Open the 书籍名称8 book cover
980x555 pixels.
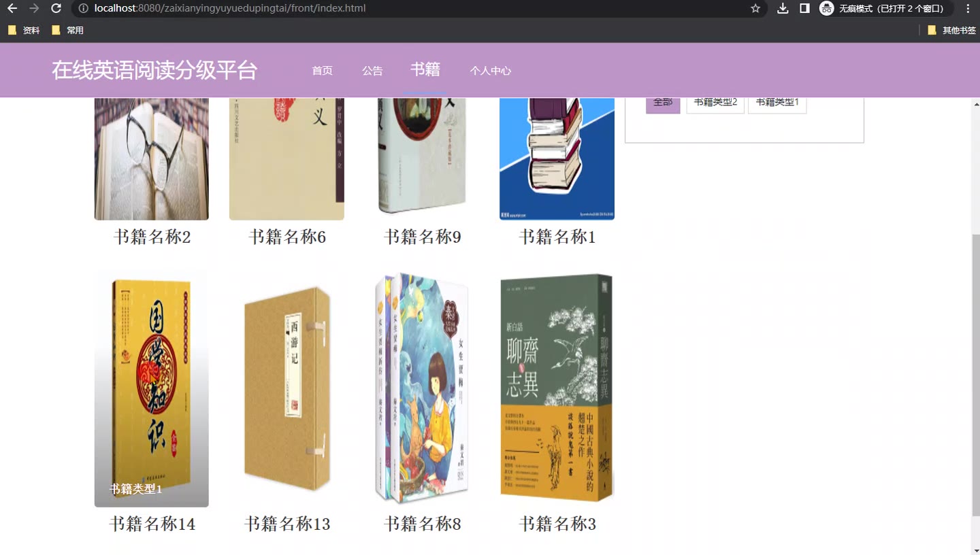tap(422, 388)
